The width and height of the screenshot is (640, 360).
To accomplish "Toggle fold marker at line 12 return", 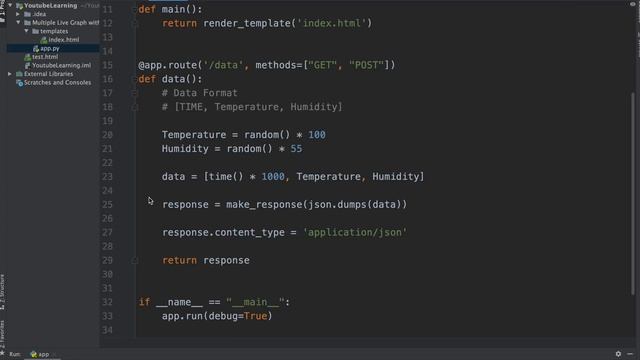I will (135, 23).
